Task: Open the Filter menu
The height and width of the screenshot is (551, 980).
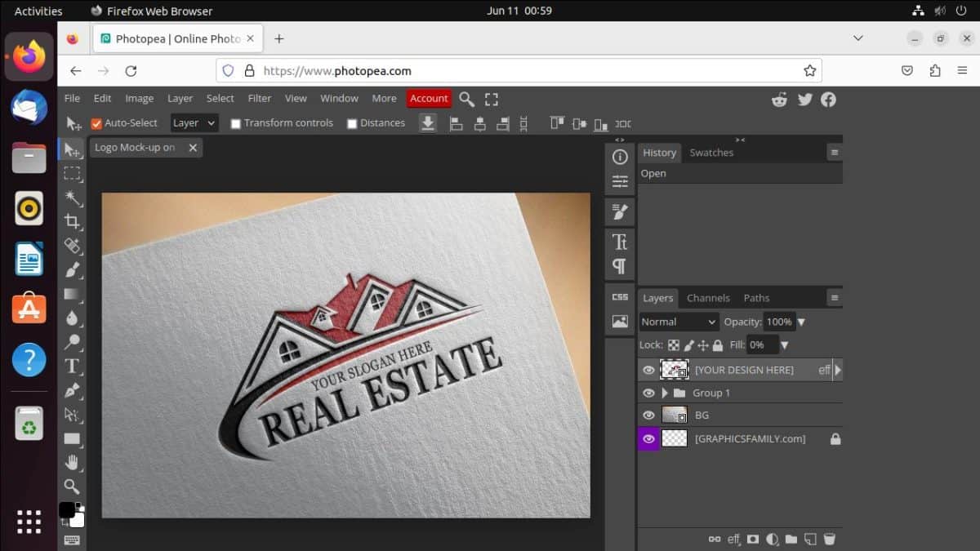Action: coord(259,98)
